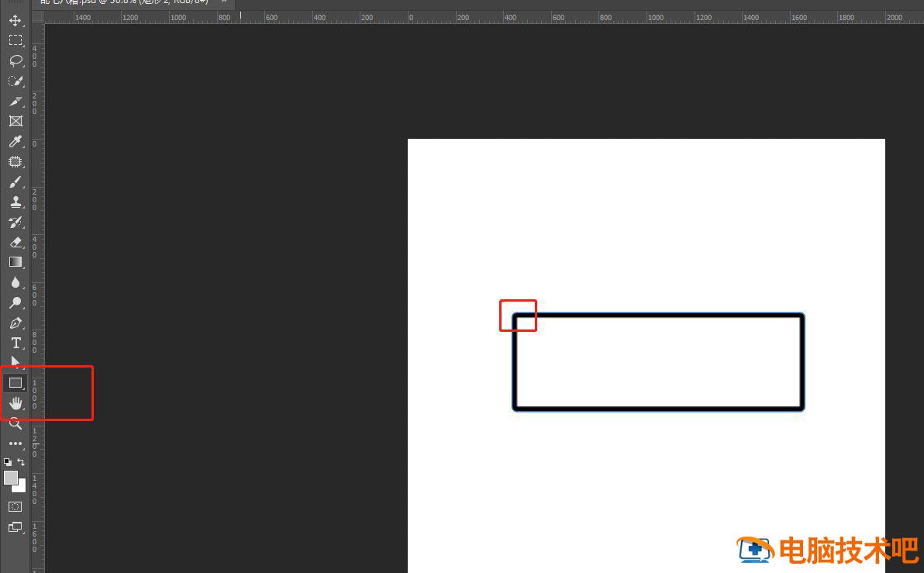The width and height of the screenshot is (924, 573).
Task: Select the Pen tool
Action: 15,323
